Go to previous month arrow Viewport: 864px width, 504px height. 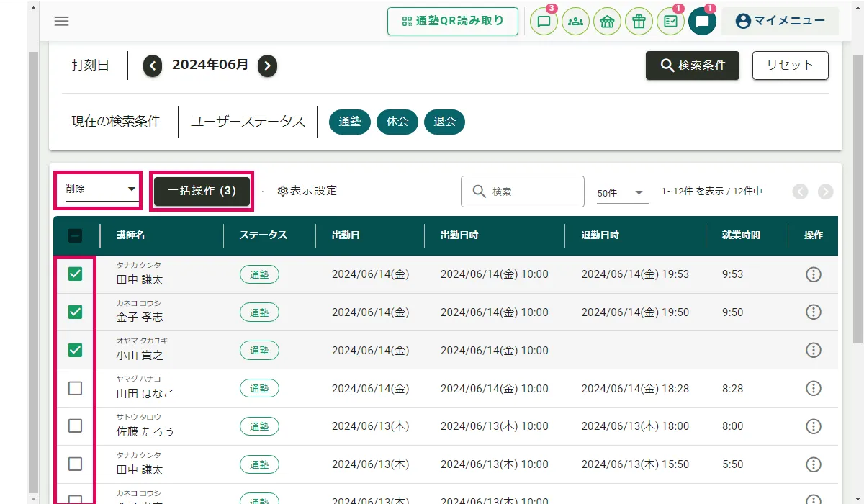pos(153,66)
